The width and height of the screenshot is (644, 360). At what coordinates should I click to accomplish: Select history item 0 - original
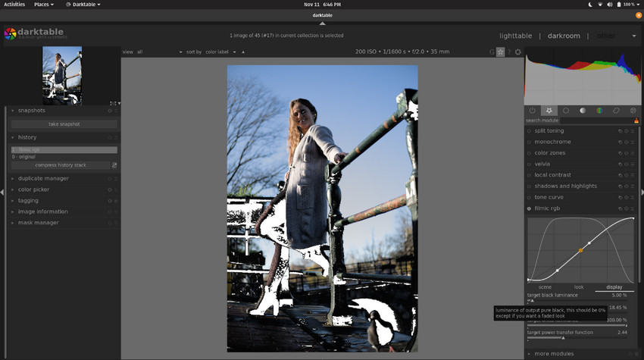click(x=64, y=157)
